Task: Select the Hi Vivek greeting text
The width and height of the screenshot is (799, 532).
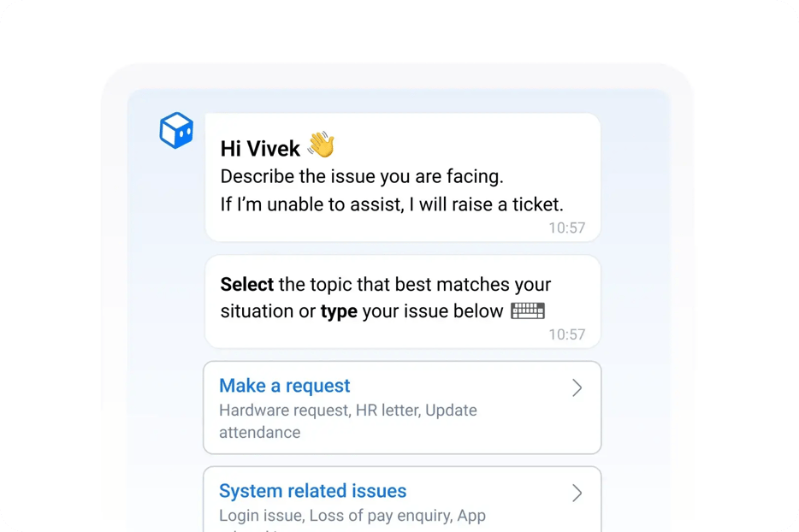Action: (x=260, y=149)
